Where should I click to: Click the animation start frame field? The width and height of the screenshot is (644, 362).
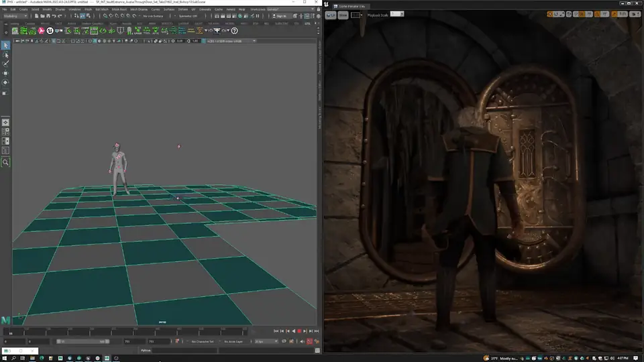(14, 341)
